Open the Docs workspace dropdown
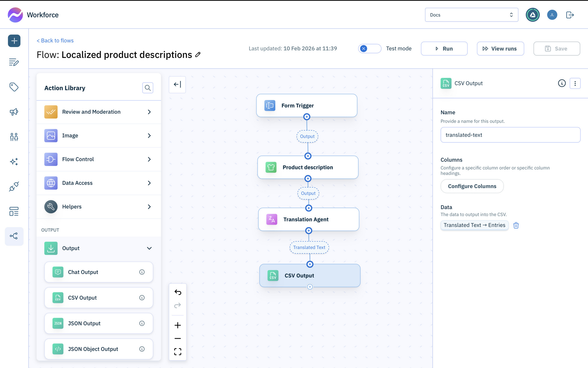Image resolution: width=588 pixels, height=368 pixels. coord(471,15)
